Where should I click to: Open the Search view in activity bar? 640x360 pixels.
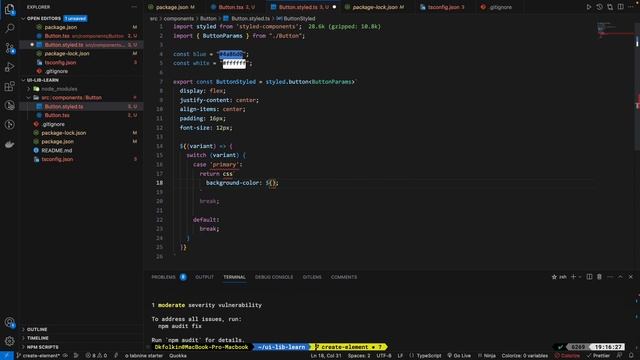[x=9, y=28]
